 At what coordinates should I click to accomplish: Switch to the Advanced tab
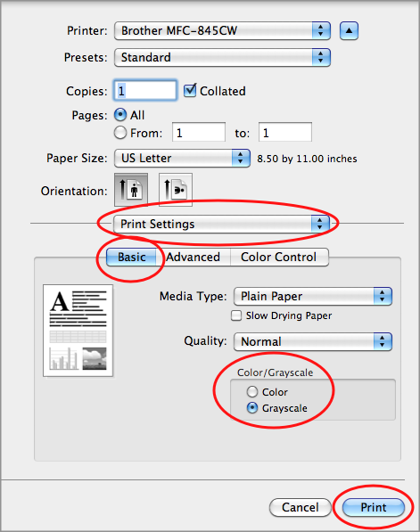pyautogui.click(x=194, y=257)
